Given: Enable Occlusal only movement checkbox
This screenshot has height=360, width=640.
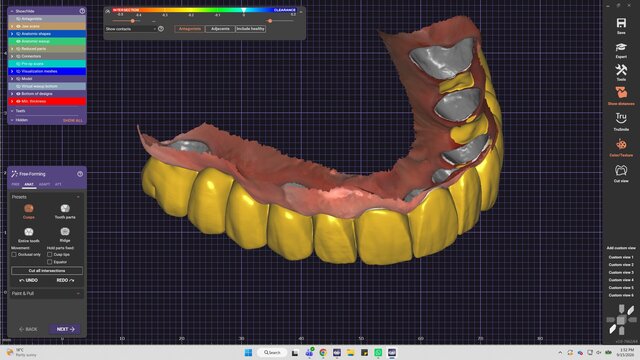Looking at the screenshot, I should (14, 254).
